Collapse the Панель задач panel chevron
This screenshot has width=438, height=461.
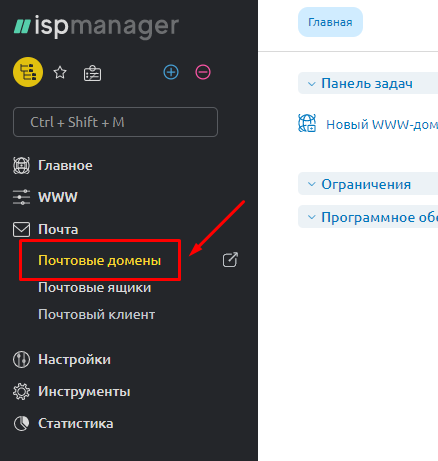pos(311,84)
